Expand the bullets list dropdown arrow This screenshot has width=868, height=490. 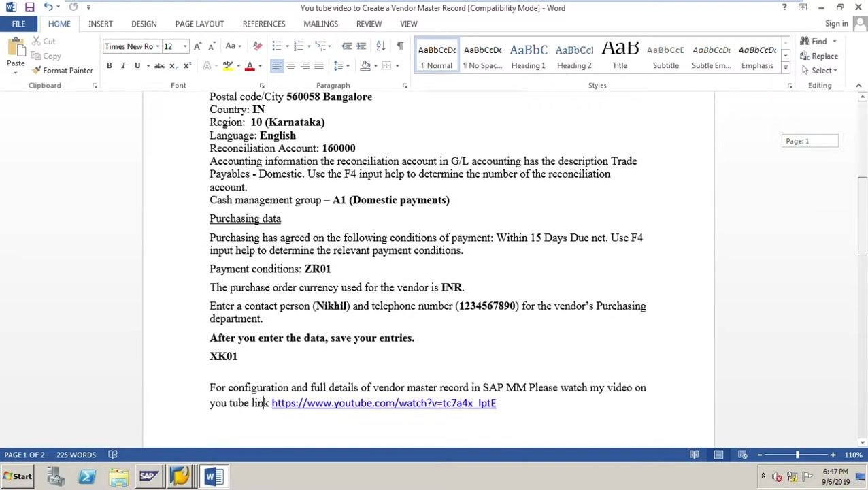[x=287, y=46]
